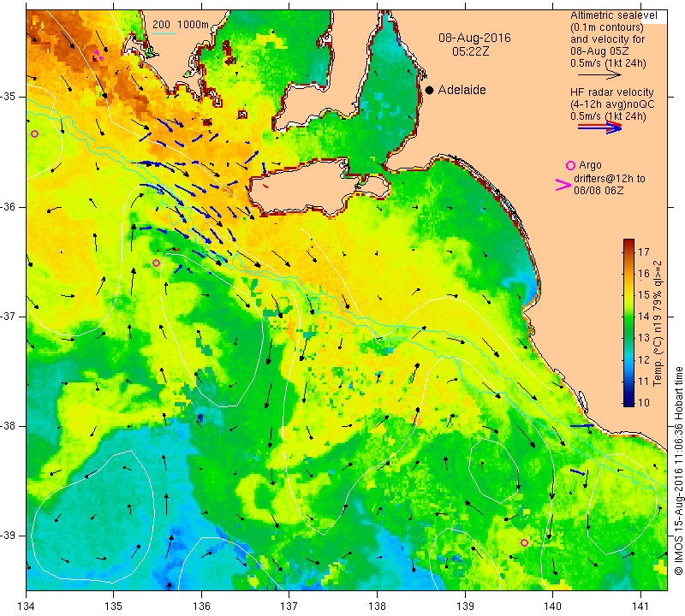Image resolution: width=685 pixels, height=616 pixels.
Task: Click longitude axis label 135
Action: (114, 606)
